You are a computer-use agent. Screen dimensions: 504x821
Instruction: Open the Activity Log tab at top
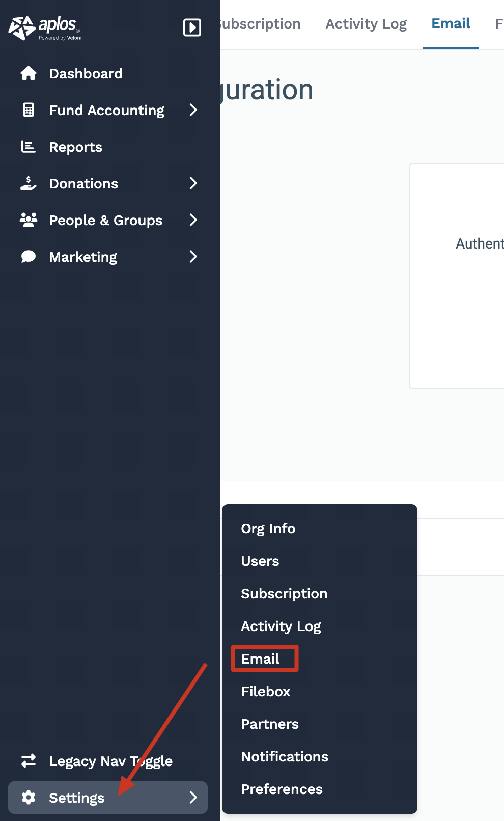[366, 24]
